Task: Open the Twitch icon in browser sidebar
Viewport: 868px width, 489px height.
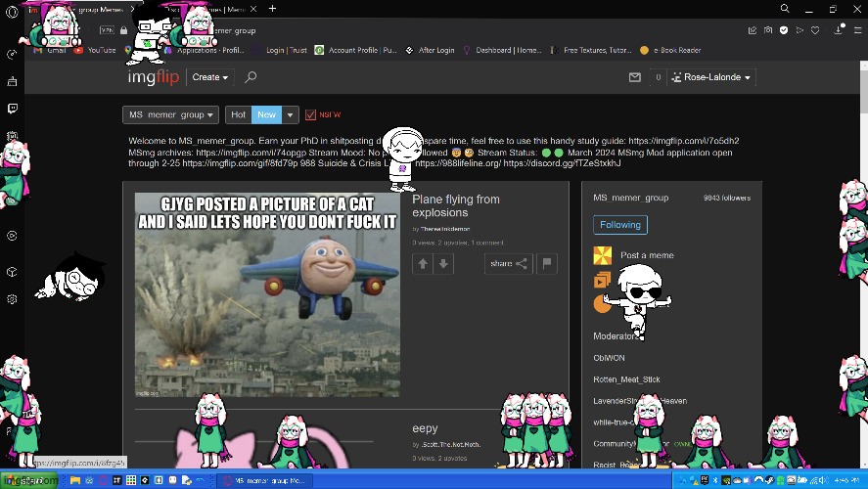Action: click(x=12, y=109)
